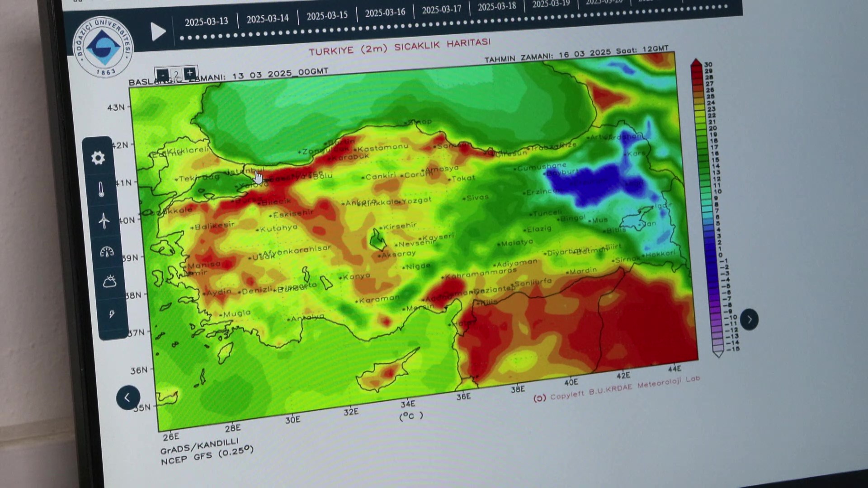Click the Antalya city label
This screenshot has height=488, width=868.
(306, 318)
